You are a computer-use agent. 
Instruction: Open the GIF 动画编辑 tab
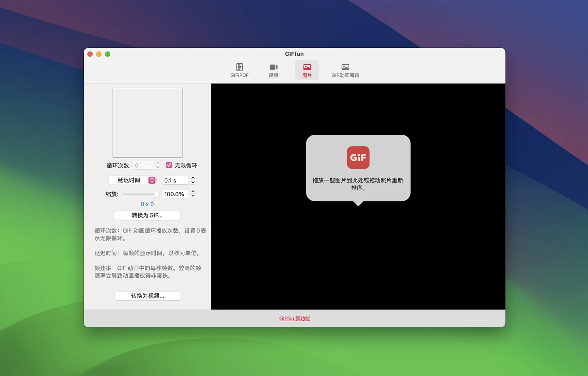point(345,70)
